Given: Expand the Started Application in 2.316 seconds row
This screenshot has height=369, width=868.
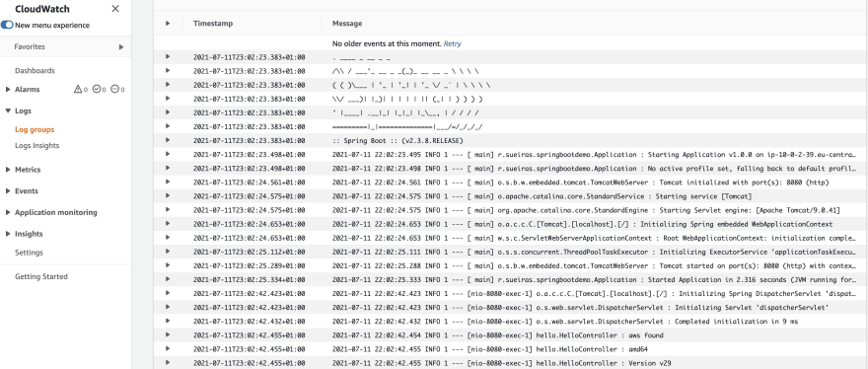Looking at the screenshot, I should [167, 279].
